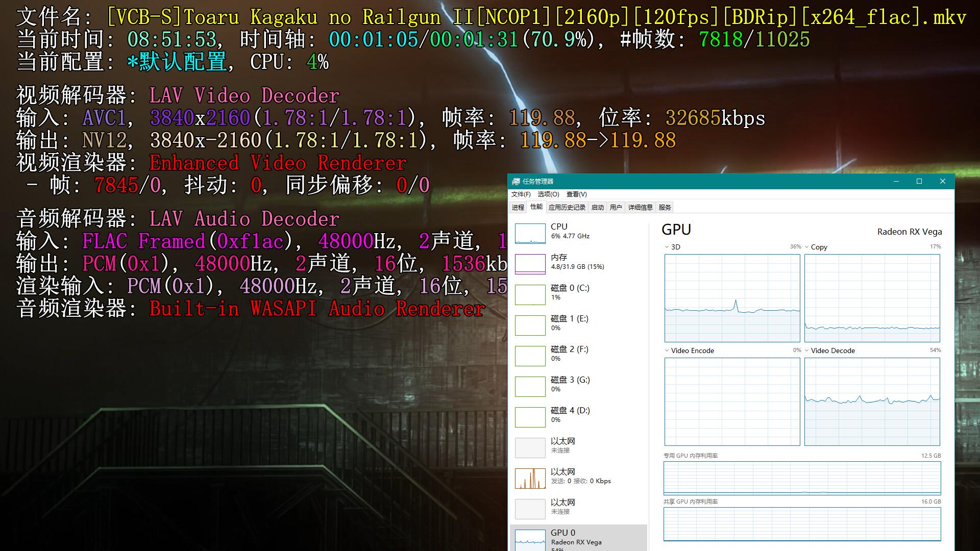Click Enhanced Video Renderer text in overlay
The height and width of the screenshot is (551, 980).
278,163
